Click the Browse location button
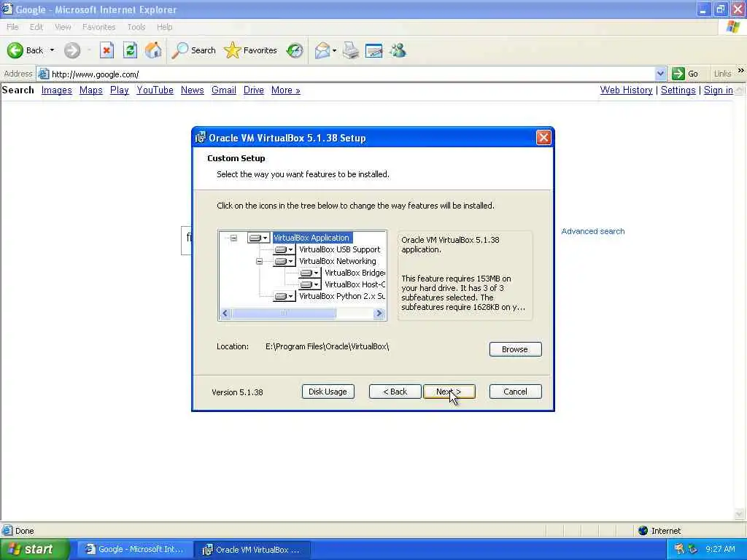This screenshot has height=560, width=747. point(516,349)
